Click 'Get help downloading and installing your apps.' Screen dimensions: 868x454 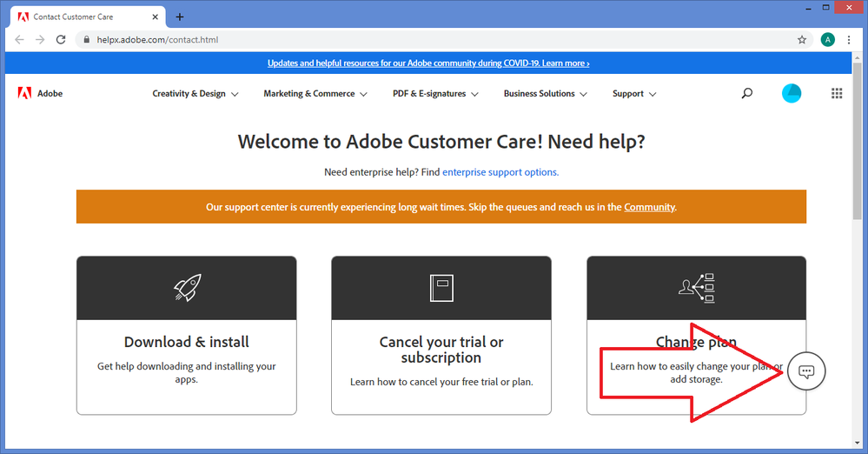pos(187,373)
